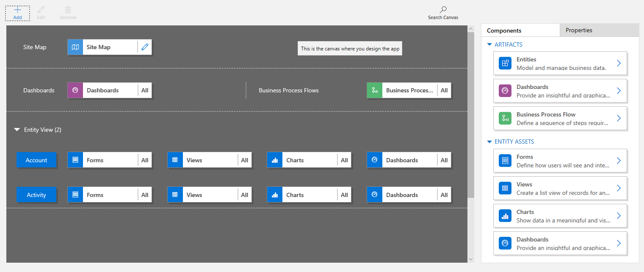The height and width of the screenshot is (272, 644).
Task: Click the edit pencil on Site Map
Action: pos(144,47)
